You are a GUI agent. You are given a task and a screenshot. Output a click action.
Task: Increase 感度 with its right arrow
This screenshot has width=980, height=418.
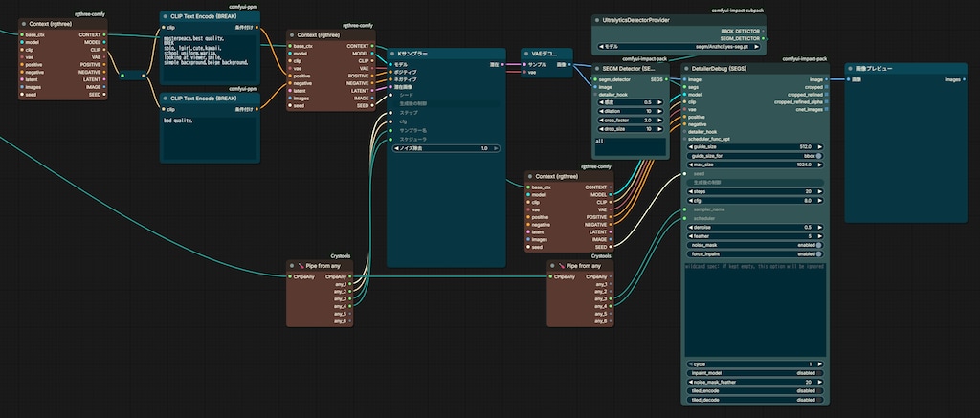[659, 101]
